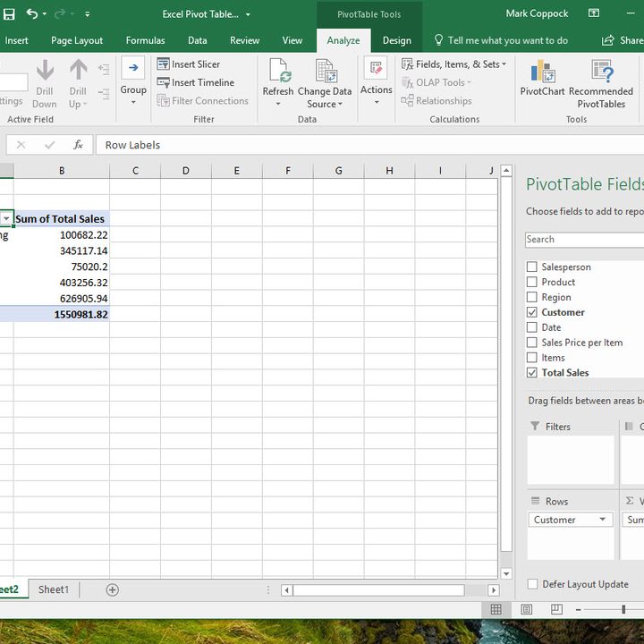Click the Expand Field icon
Screen dimensions: 644x644
coord(104,70)
